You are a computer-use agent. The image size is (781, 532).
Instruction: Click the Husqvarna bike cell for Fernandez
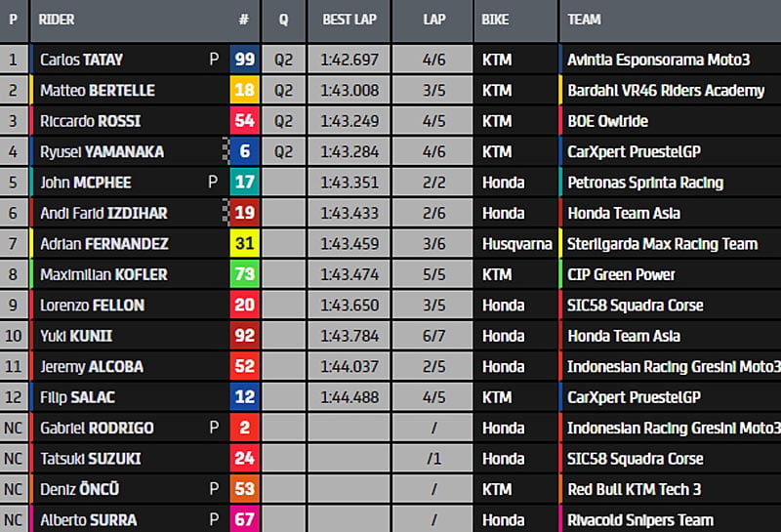[x=516, y=244]
